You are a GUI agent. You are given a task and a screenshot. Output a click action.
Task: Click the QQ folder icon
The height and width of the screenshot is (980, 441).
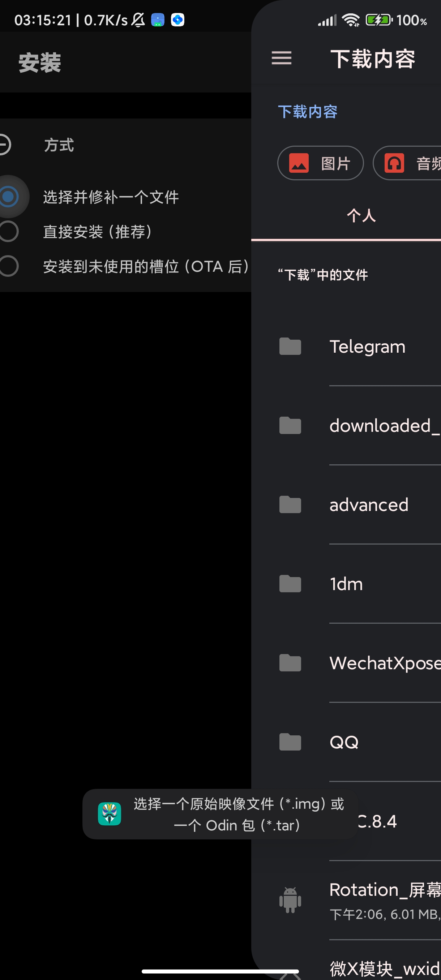[x=290, y=742]
